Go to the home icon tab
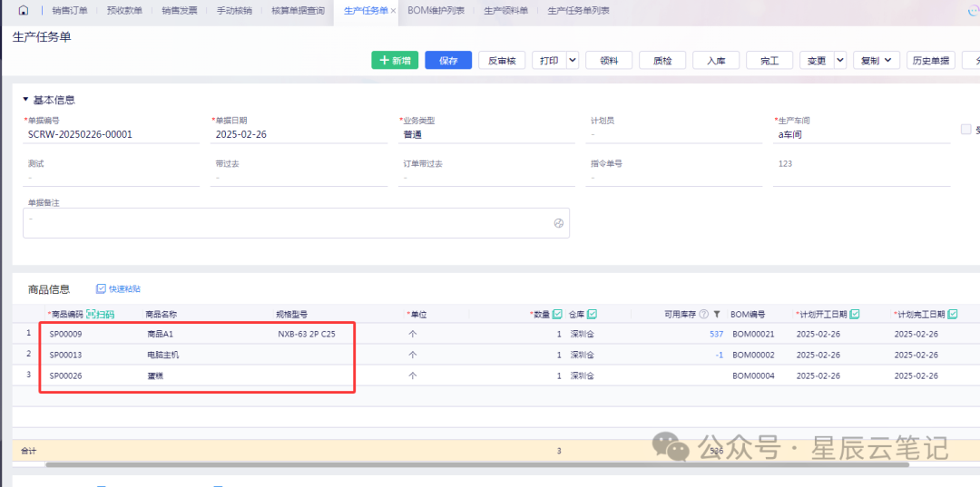The image size is (980, 487). point(24,11)
